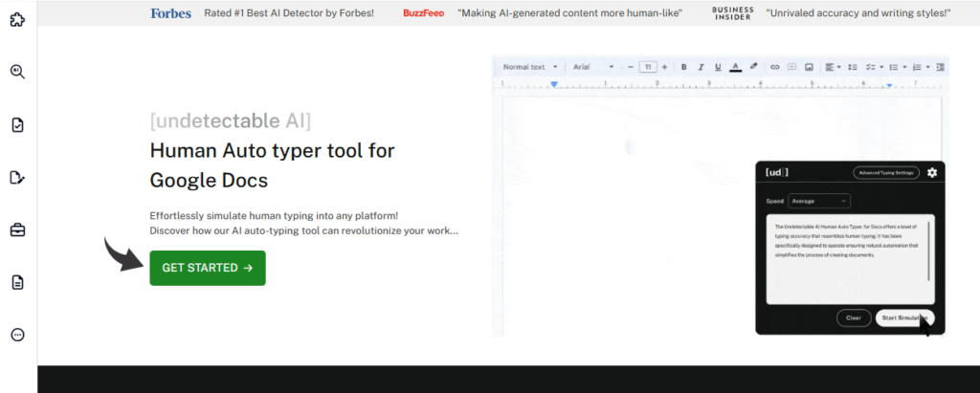The height and width of the screenshot is (393, 980).
Task: Expand the Arial font dropdown
Action: coord(593,67)
